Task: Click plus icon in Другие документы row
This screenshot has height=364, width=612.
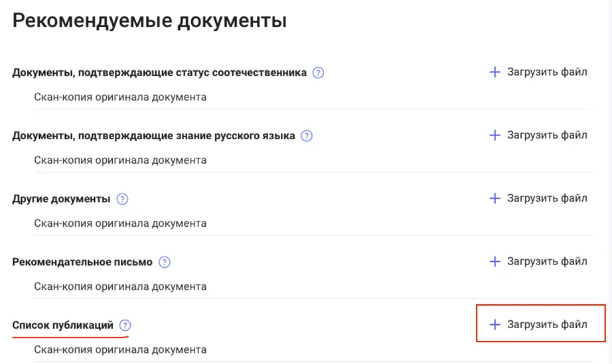Action: (495, 198)
